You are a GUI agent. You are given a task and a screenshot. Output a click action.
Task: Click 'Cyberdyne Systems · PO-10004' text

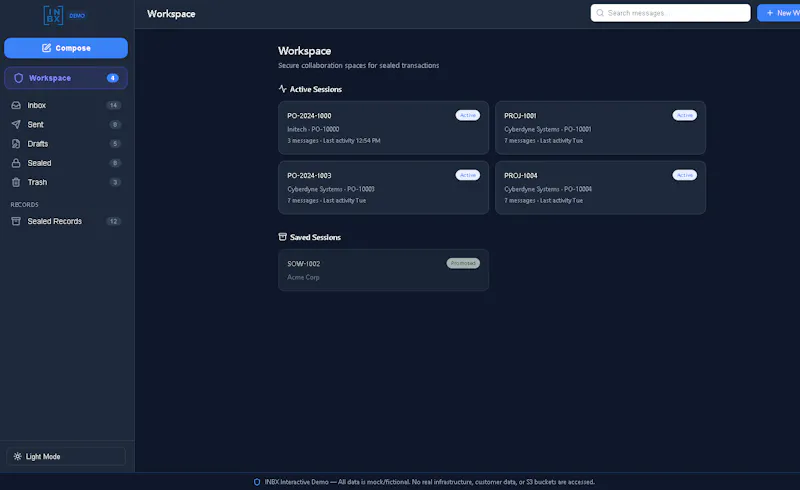coord(548,189)
